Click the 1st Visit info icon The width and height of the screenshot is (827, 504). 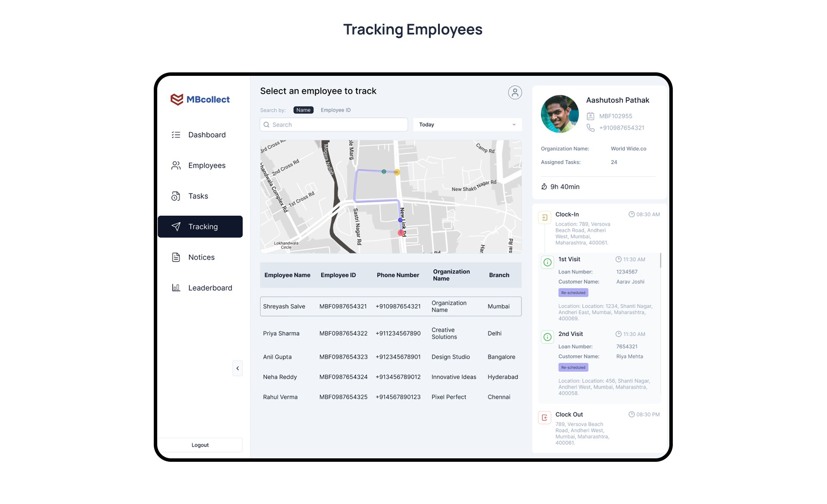(x=547, y=262)
